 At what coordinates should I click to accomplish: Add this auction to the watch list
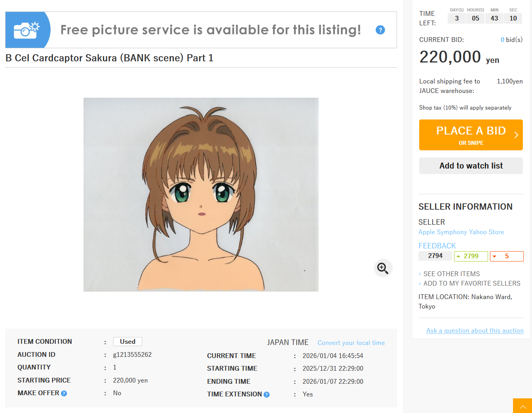(471, 166)
